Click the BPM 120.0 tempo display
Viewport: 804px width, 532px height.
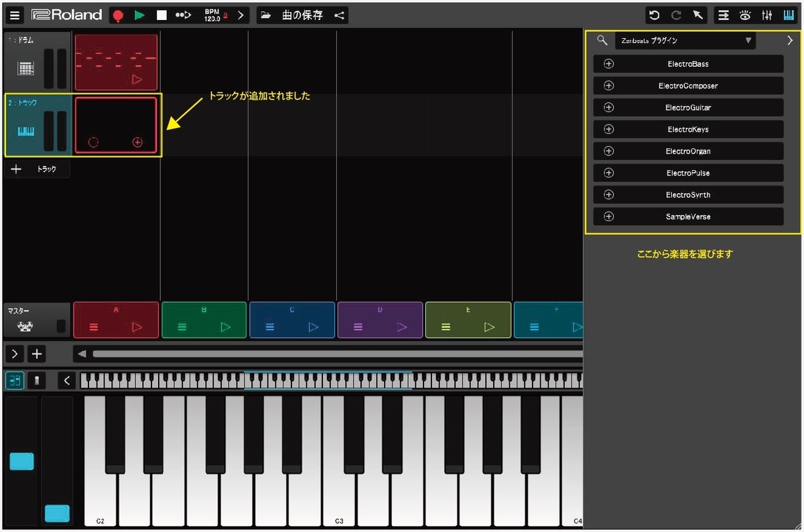pos(212,15)
